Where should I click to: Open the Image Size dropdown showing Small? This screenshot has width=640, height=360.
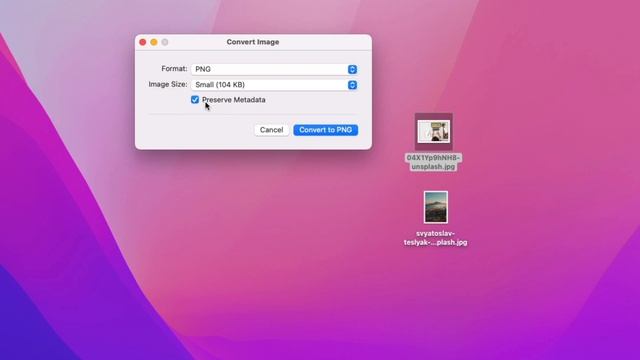pos(274,85)
